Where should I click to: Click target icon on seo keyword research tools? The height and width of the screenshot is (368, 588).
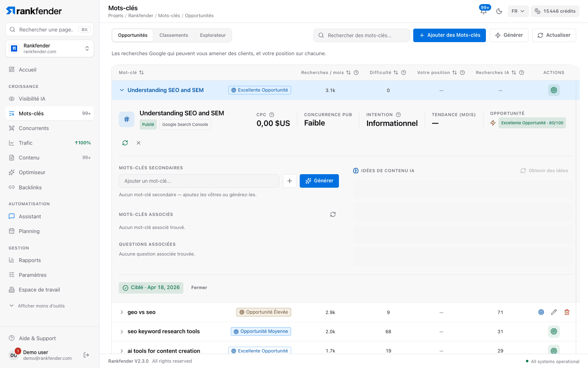pos(554,332)
